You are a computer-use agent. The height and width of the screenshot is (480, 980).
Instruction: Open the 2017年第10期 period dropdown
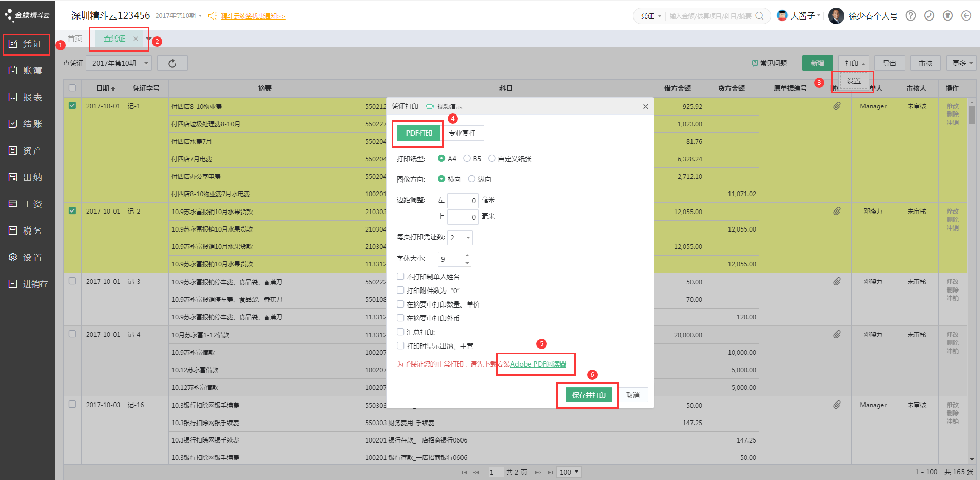pyautogui.click(x=119, y=63)
